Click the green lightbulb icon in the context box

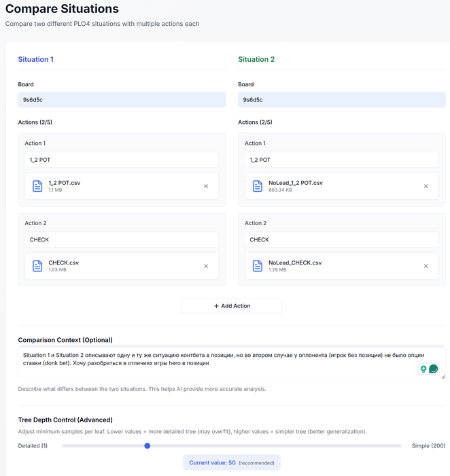pos(423,369)
